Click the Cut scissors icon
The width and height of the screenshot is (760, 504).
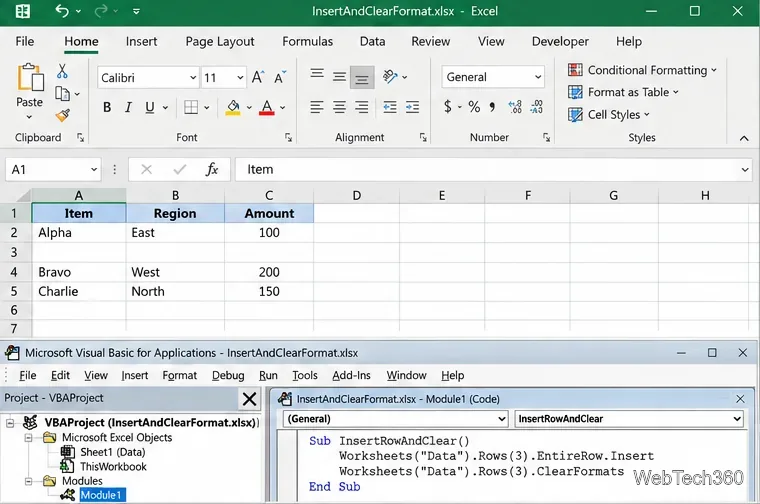point(62,71)
